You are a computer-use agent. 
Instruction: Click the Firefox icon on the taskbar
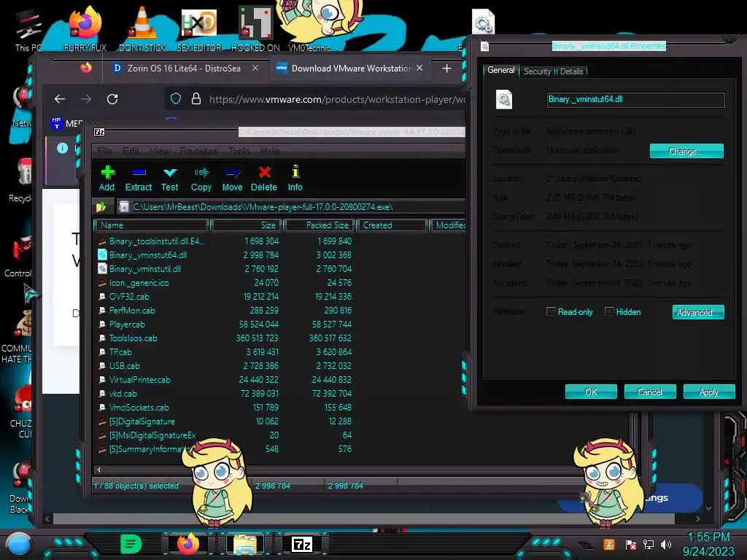tap(188, 544)
